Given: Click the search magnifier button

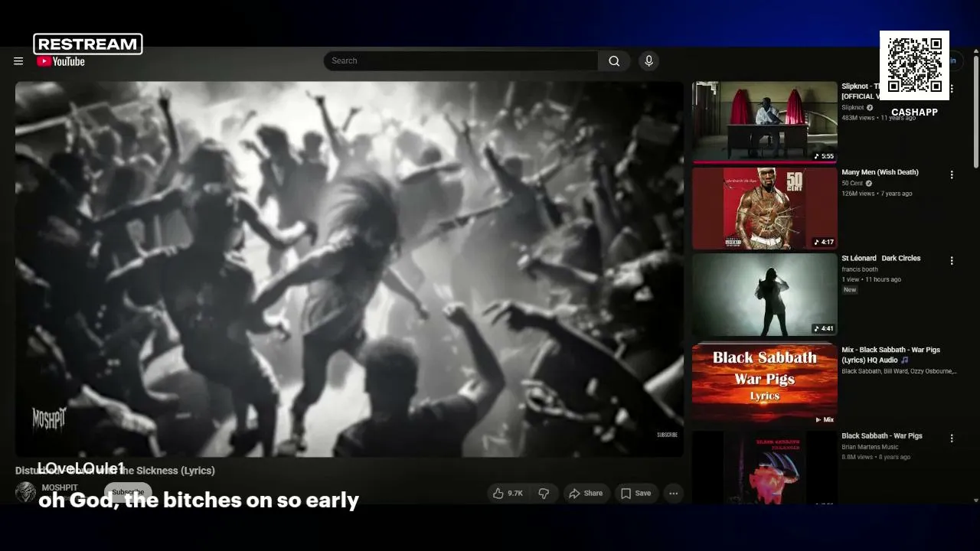Looking at the screenshot, I should (614, 61).
